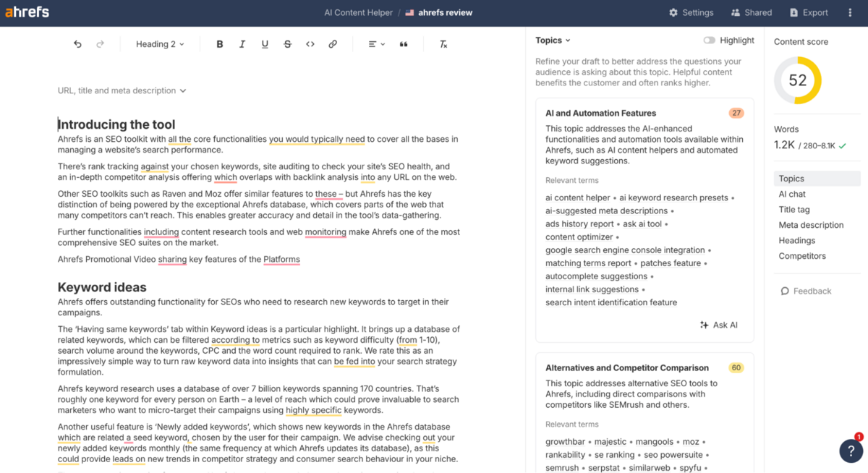Click the 'Keyword ideas' heading
Image resolution: width=868 pixels, height=473 pixels.
pyautogui.click(x=102, y=287)
